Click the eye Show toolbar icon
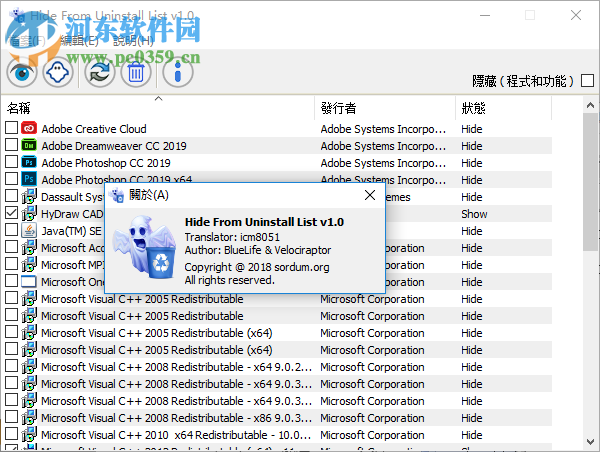The width and height of the screenshot is (600, 452). tap(22, 72)
